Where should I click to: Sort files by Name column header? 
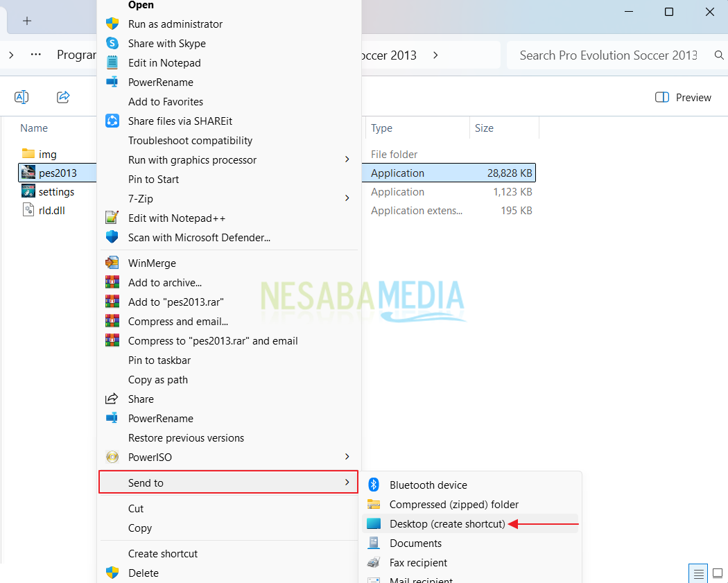tap(34, 128)
